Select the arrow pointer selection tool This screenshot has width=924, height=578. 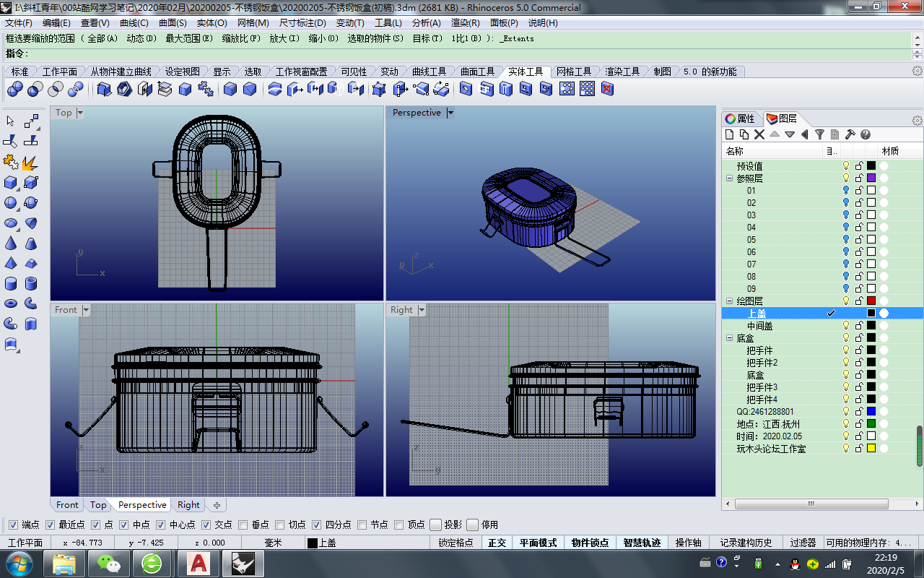11,121
